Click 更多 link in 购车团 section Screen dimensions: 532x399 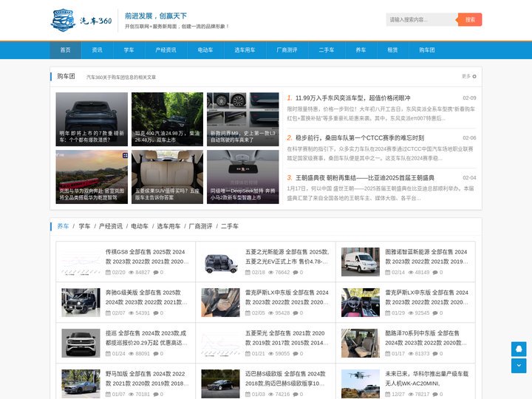tap(469, 76)
